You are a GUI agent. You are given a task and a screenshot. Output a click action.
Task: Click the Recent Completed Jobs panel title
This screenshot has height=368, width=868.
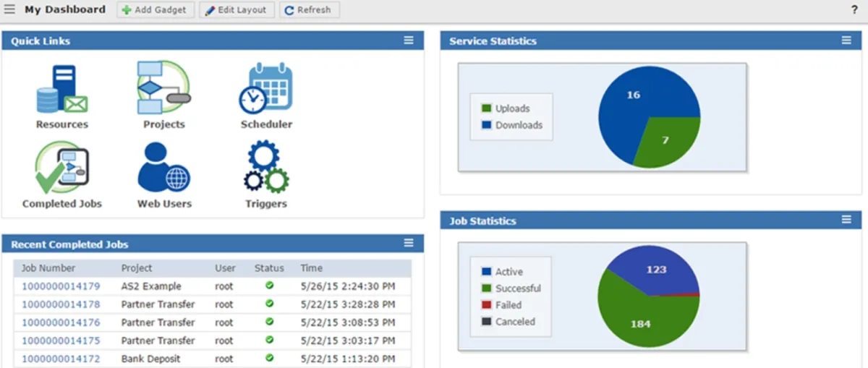click(69, 244)
